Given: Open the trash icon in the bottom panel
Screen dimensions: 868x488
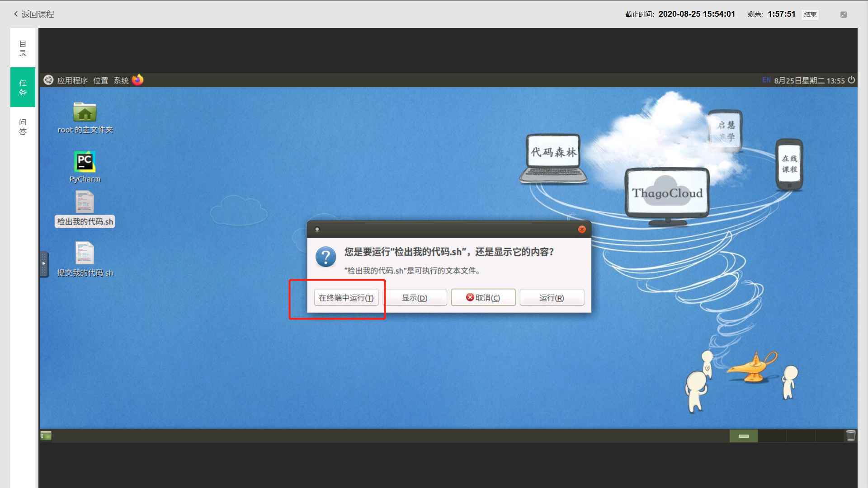Looking at the screenshot, I should point(850,436).
